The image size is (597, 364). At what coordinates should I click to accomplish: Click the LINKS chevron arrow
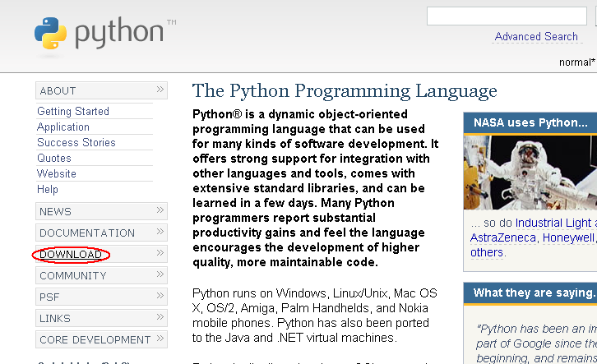click(160, 317)
